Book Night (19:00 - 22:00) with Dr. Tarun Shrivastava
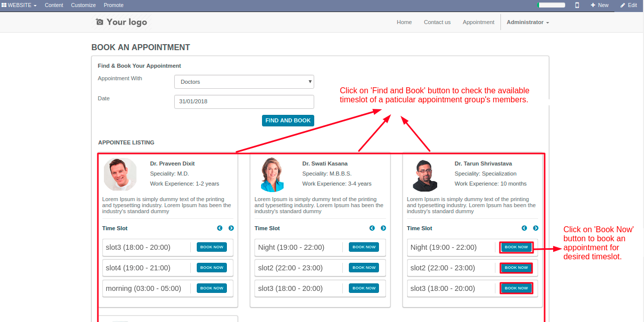Viewport: 644px width, 322px height. click(517, 247)
